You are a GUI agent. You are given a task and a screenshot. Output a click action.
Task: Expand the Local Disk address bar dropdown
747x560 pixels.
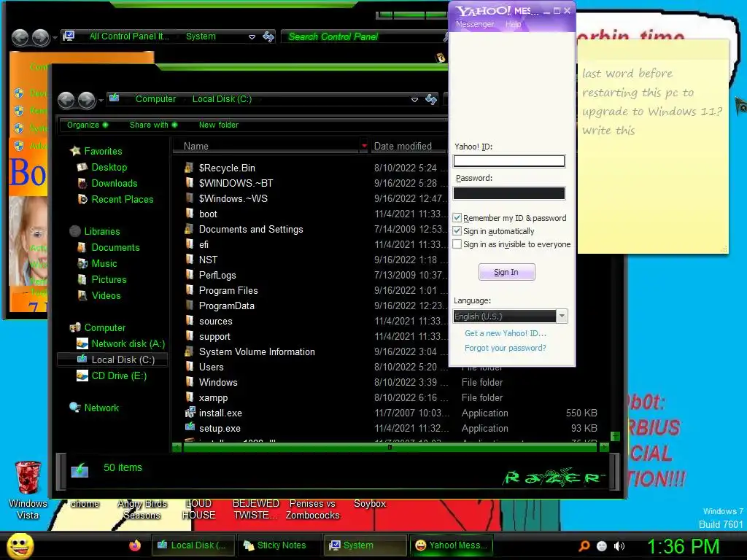click(414, 99)
